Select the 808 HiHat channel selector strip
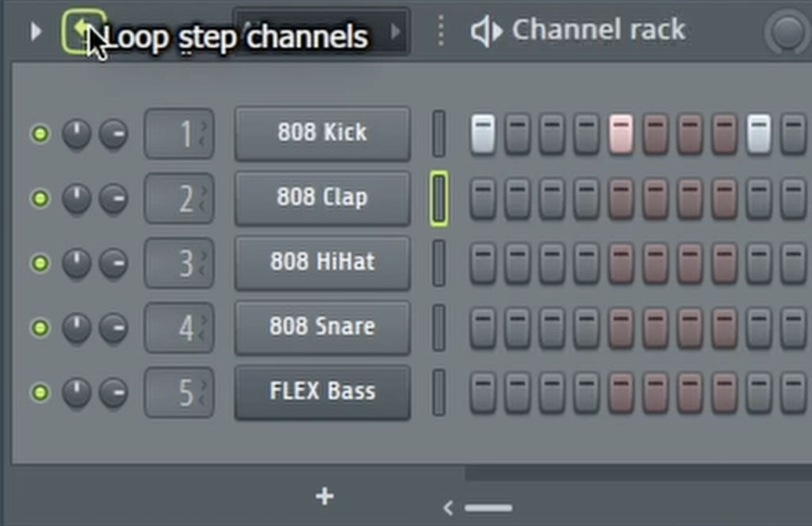The width and height of the screenshot is (812, 526). [439, 263]
